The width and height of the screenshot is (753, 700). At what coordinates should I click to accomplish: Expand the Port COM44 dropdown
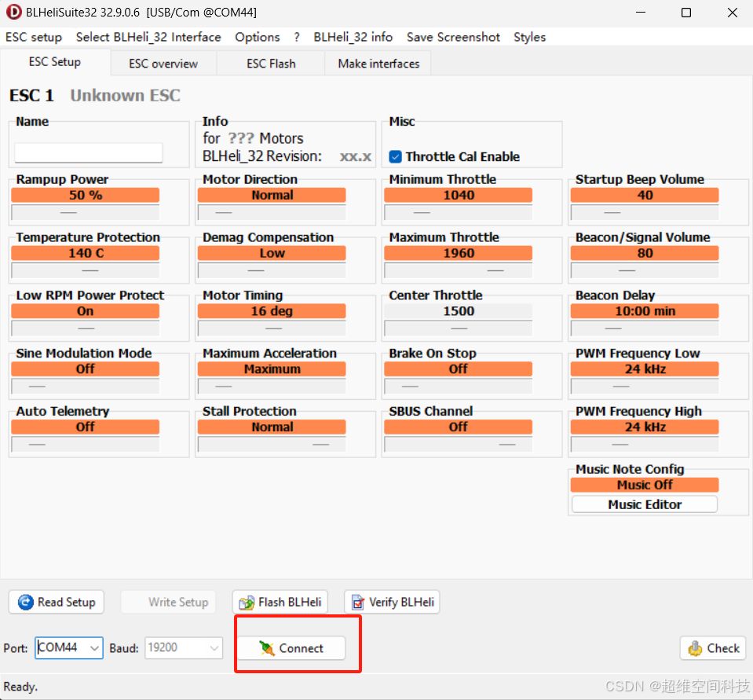tap(94, 648)
